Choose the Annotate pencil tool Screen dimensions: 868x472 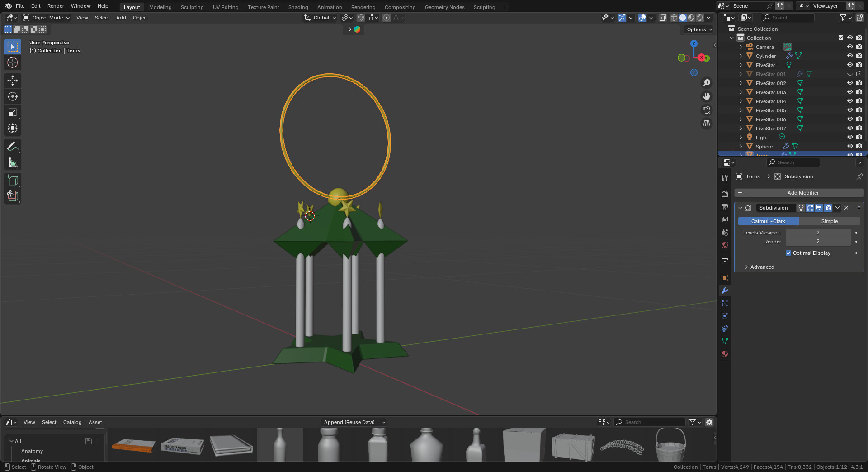[x=13, y=146]
